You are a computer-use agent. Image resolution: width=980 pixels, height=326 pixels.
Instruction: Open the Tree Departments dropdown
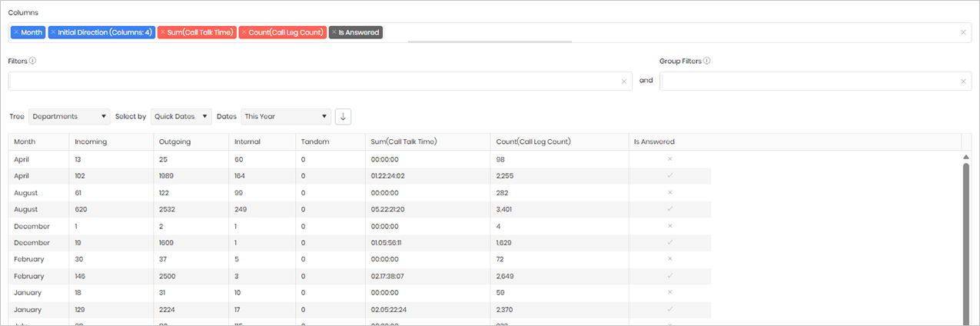69,116
